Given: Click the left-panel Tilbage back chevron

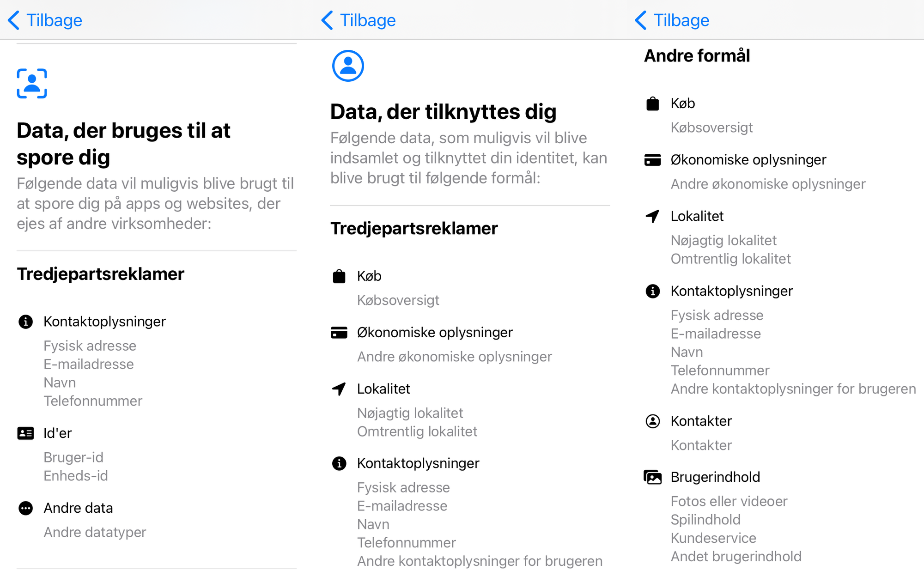Looking at the screenshot, I should coord(13,20).
